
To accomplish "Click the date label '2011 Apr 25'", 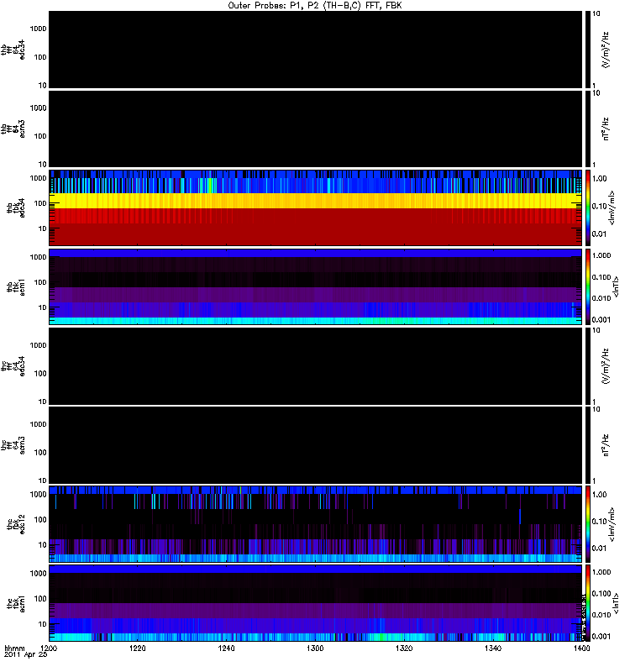I will point(25,655).
